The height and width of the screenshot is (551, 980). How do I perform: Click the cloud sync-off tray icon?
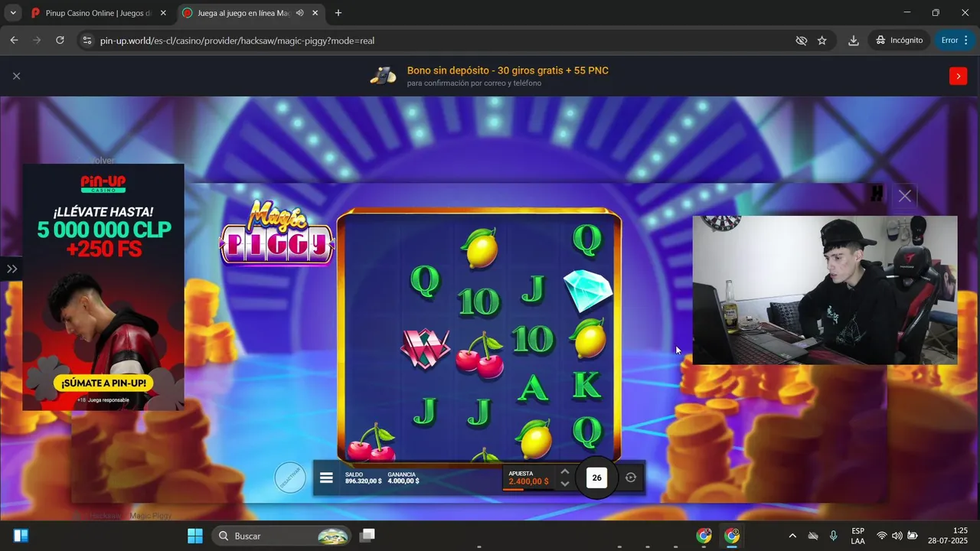[x=813, y=536]
